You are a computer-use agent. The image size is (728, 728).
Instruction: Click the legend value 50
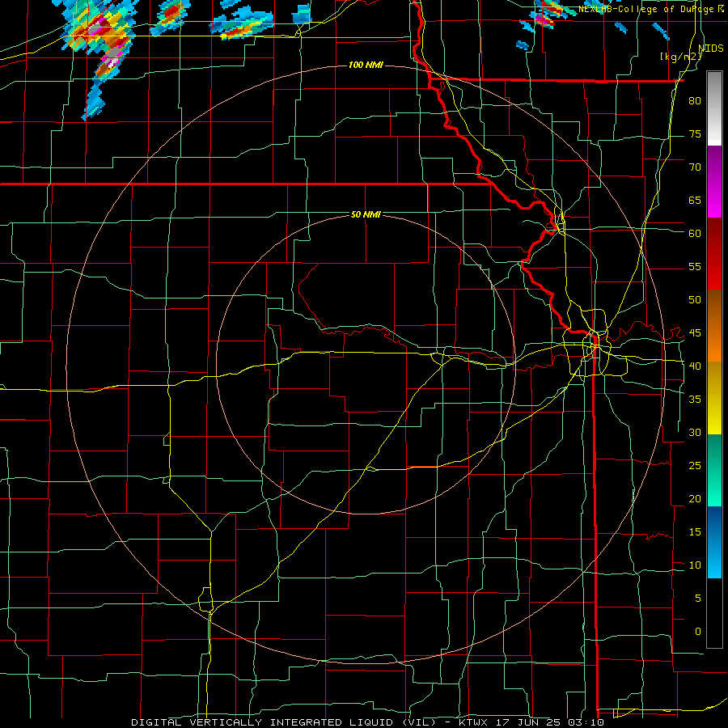pos(695,300)
